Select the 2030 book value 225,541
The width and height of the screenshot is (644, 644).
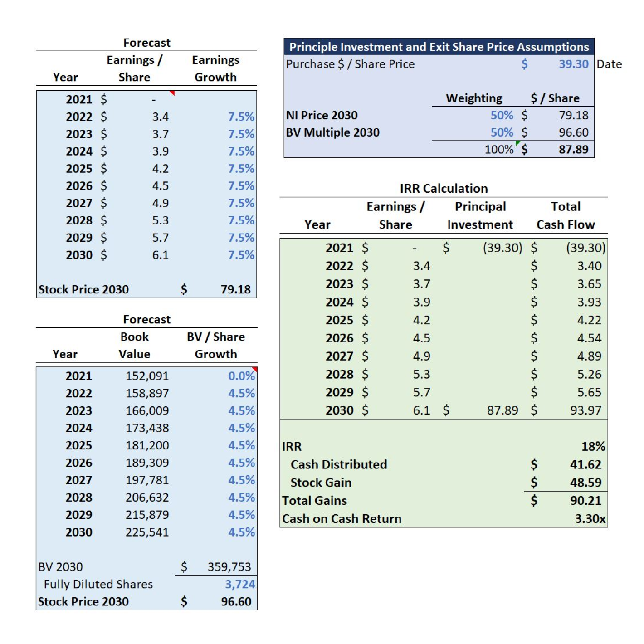click(147, 532)
